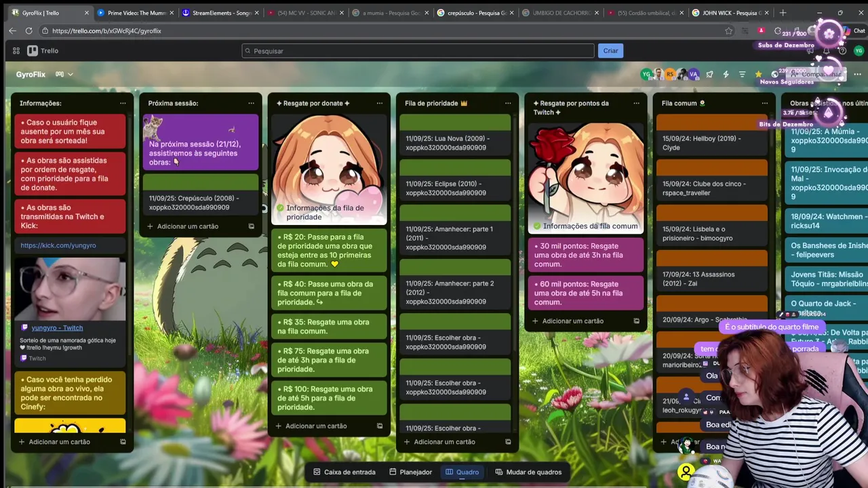Viewport: 868px width, 488px height.
Task: Create from template icon in Resgate por pontos list
Action: [x=636, y=321]
